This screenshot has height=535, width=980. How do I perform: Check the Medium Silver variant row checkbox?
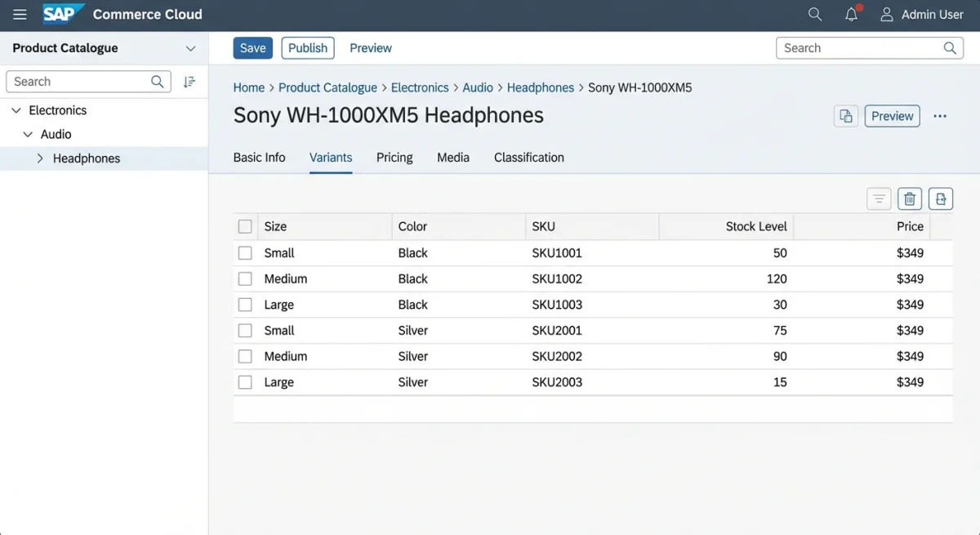click(245, 356)
